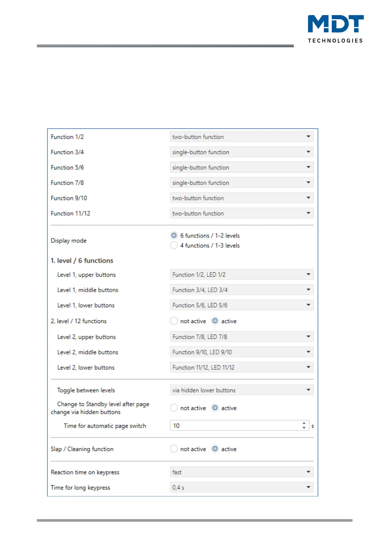Select 6 functions / 1-2 levels display mode

[174, 236]
